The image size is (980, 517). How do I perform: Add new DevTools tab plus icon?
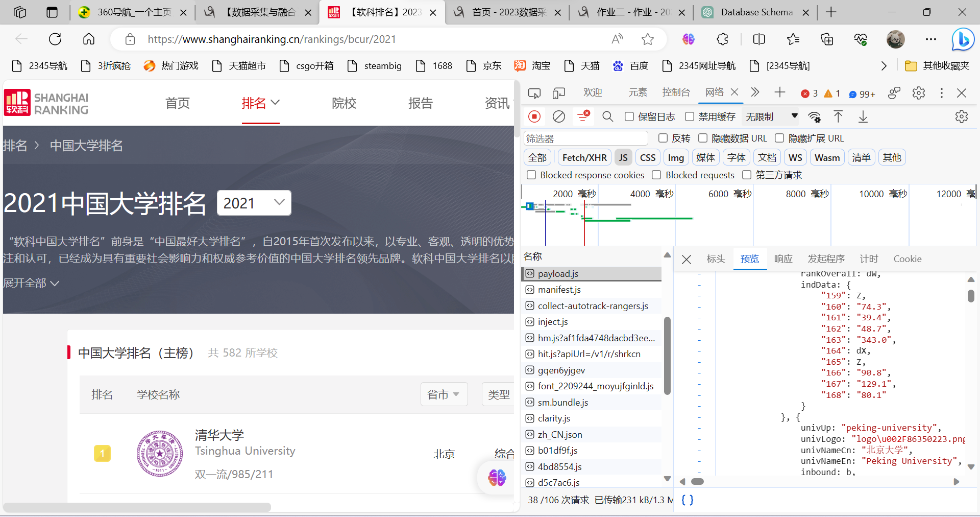click(x=779, y=92)
